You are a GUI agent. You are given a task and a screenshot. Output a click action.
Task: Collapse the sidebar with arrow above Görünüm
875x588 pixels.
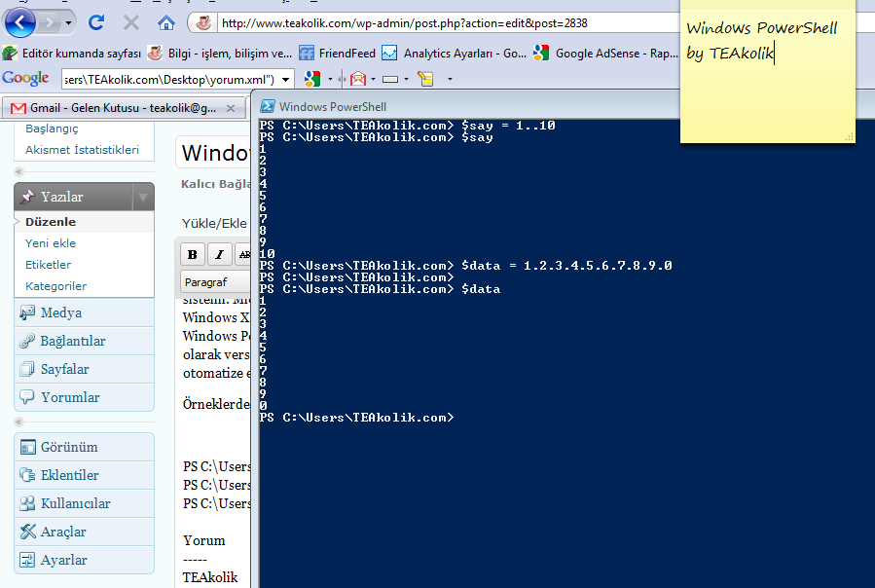coord(18,422)
